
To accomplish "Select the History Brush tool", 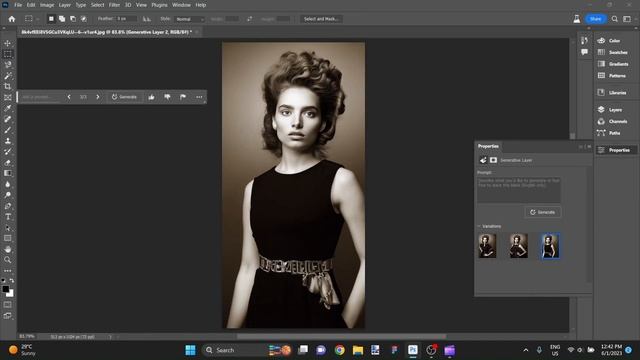I will pos(8,151).
